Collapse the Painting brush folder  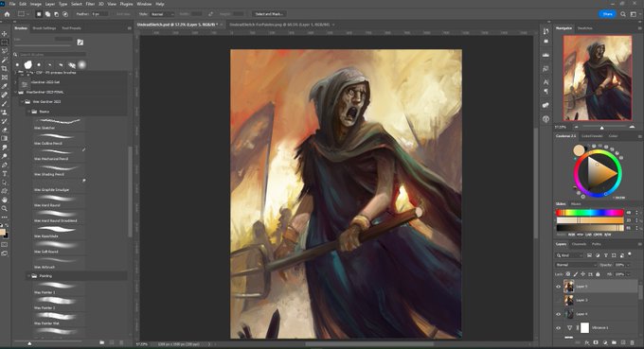tap(28, 276)
